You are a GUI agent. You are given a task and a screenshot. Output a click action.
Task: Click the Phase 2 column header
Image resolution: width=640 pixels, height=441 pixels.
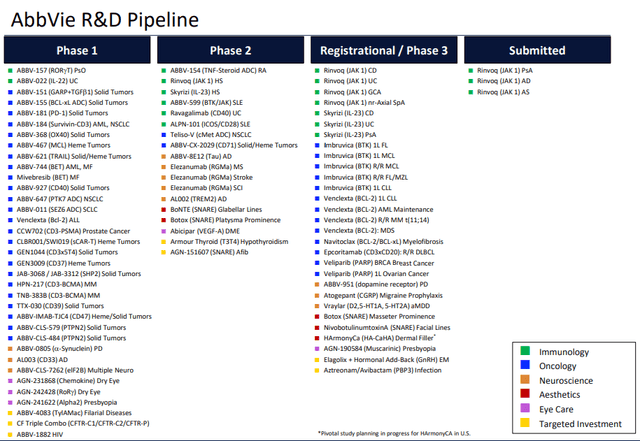[x=231, y=50]
